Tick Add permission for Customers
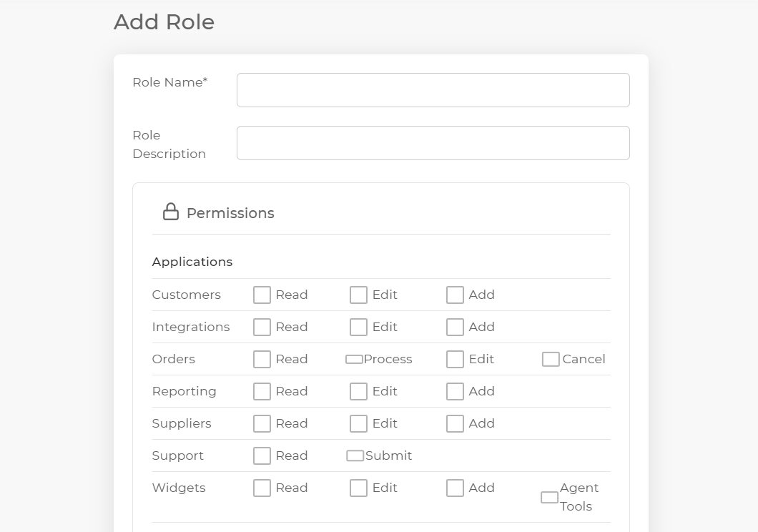Image resolution: width=758 pixels, height=532 pixels. pos(455,295)
